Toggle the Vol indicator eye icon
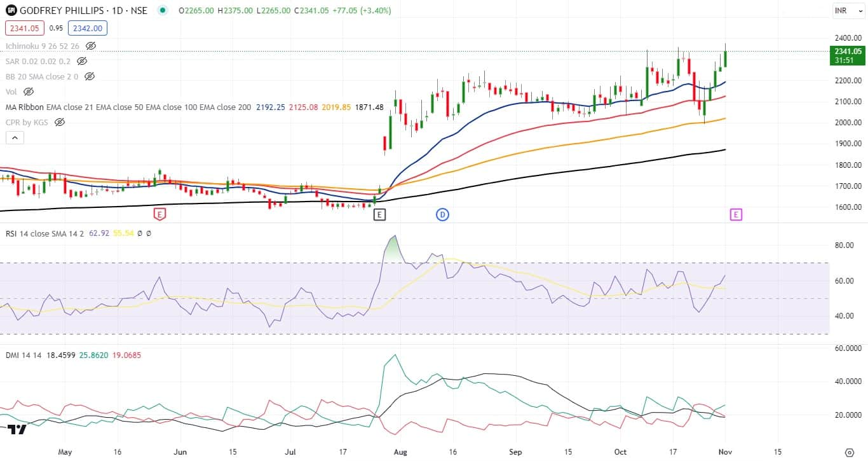 pos(29,92)
